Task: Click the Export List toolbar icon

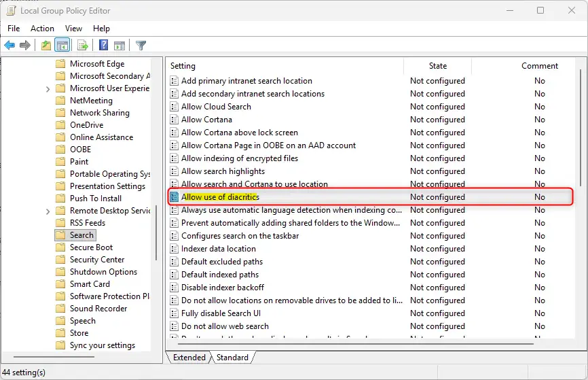Action: coord(83,46)
